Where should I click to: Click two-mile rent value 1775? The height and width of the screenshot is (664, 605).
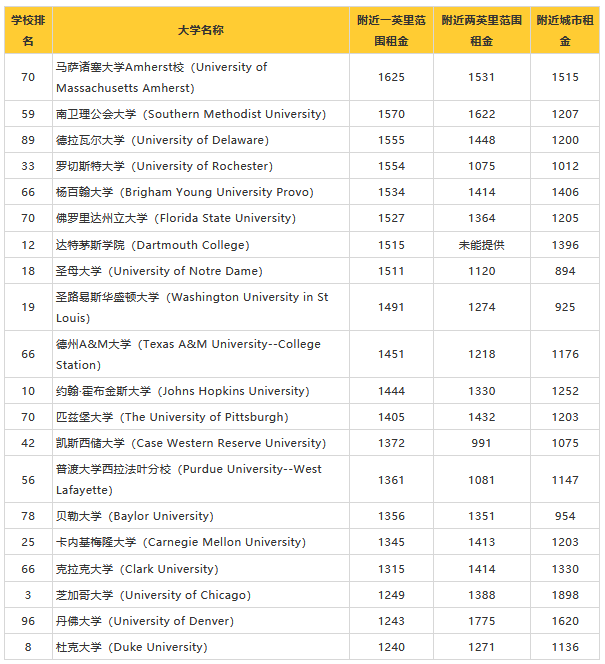pos(481,621)
